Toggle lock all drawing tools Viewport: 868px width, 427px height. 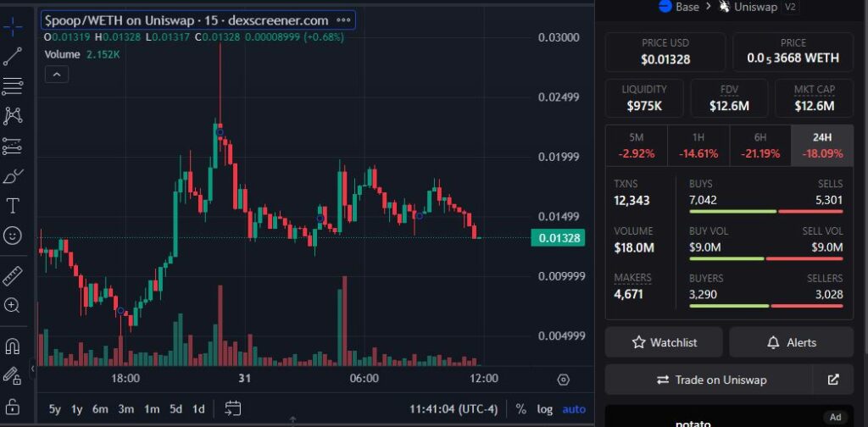(12, 408)
